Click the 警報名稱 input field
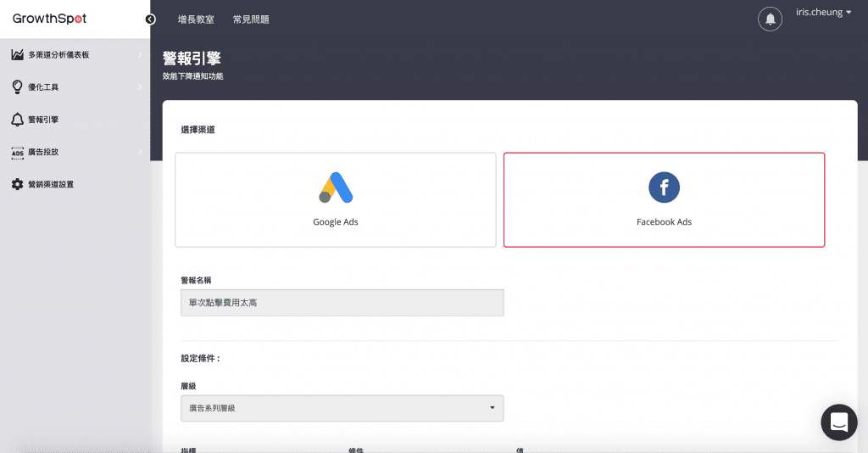This screenshot has height=453, width=868. [x=342, y=303]
